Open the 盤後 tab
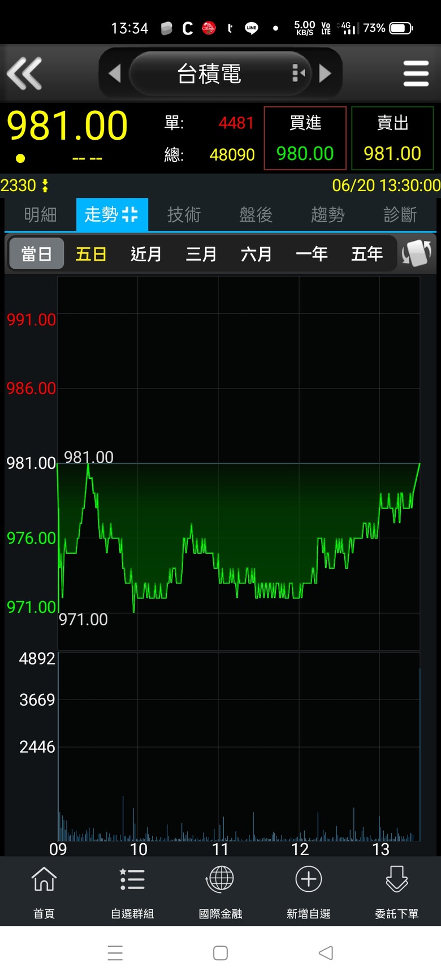This screenshot has width=441, height=980. (x=256, y=215)
